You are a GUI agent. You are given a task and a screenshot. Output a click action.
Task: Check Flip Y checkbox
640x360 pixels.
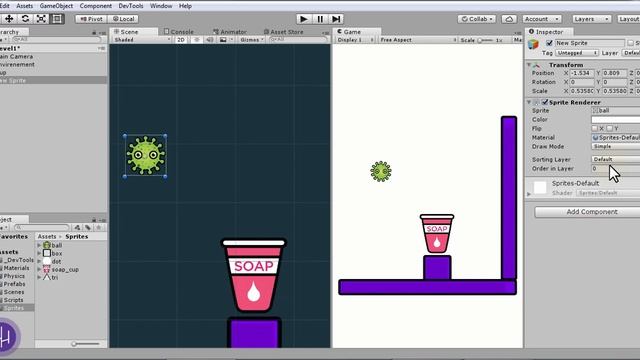(609, 129)
